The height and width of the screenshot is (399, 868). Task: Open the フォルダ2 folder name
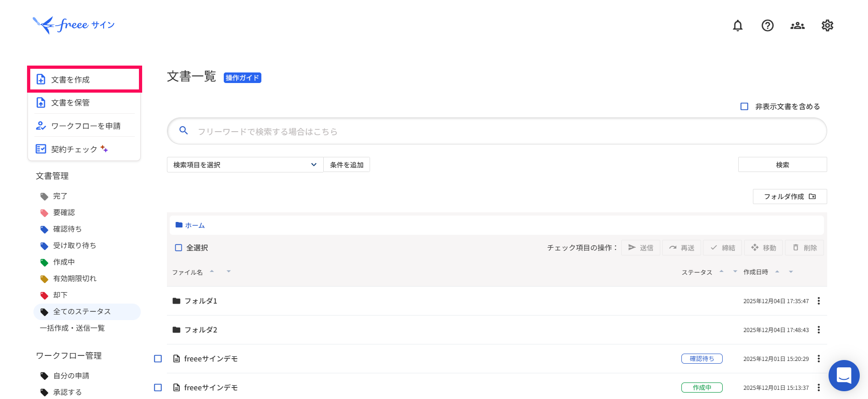[201, 330]
